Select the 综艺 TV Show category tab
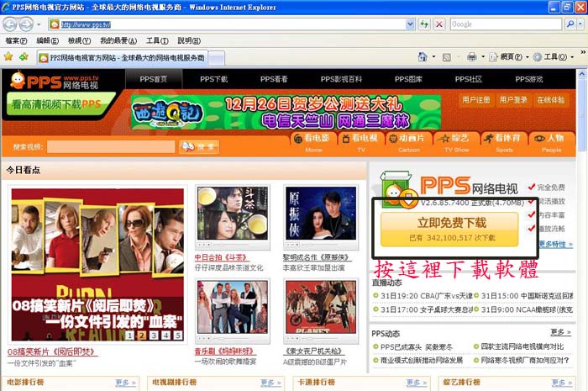The width and height of the screenshot is (588, 391). 456,143
